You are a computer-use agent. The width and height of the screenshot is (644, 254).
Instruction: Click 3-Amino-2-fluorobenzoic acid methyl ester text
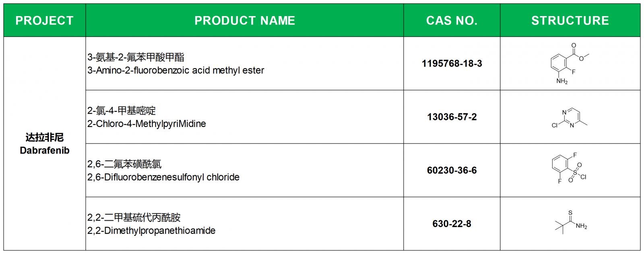176,70
